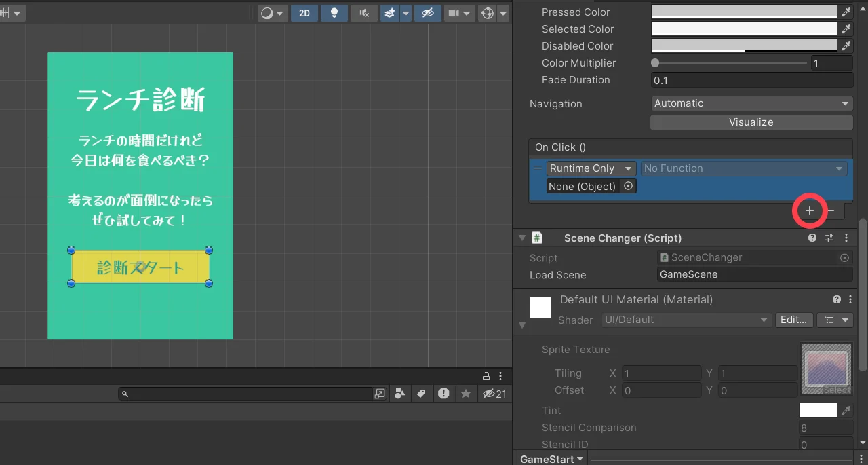Click Offset Y value field
This screenshot has height=465, width=868.
click(758, 390)
